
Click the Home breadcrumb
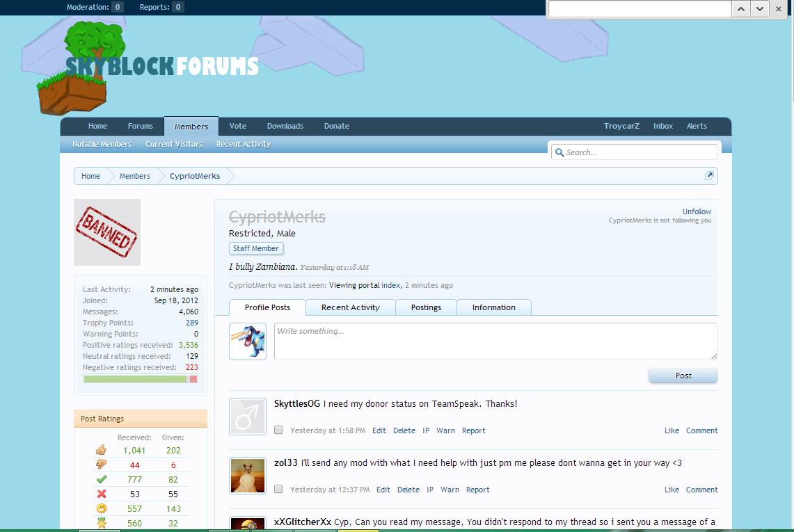(x=90, y=176)
